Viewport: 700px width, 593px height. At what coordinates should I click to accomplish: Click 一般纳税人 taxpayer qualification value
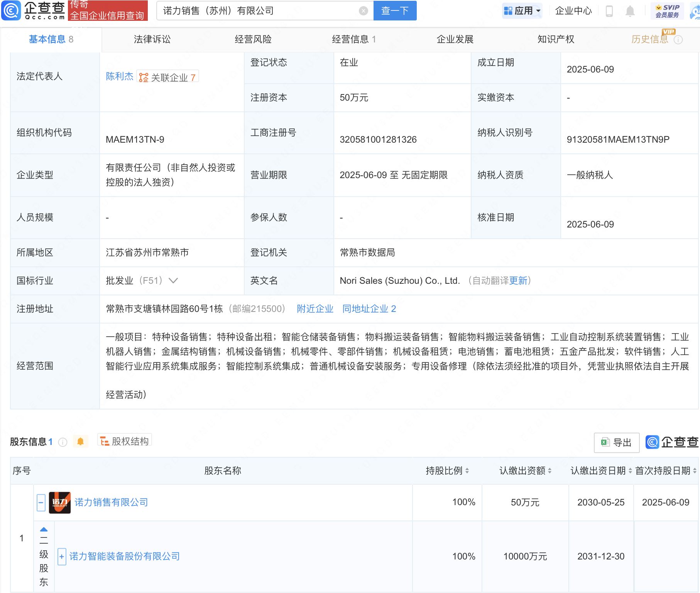pos(590,175)
